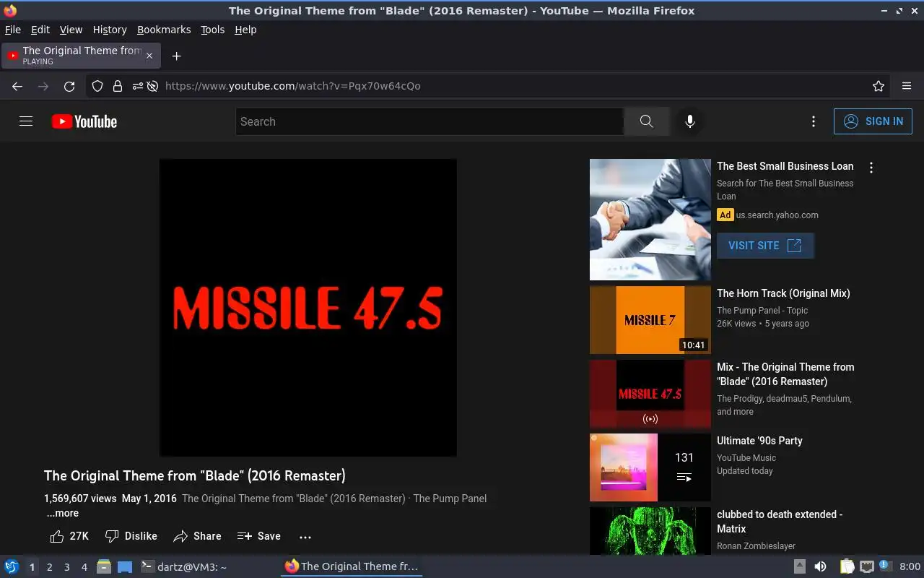Open Firefox Tools menu
The image size is (924, 578).
[213, 30]
